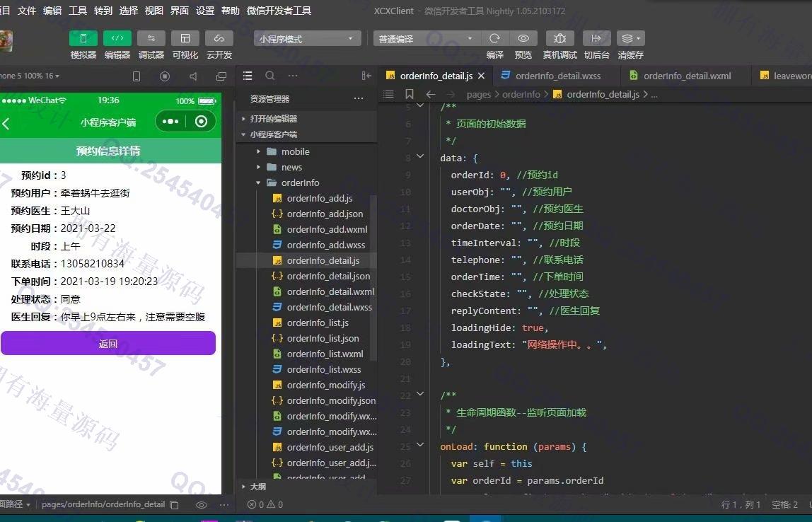The height and width of the screenshot is (522, 812).
Task: Collapse the sidebar panel arrow icon
Action: pyautogui.click(x=366, y=76)
